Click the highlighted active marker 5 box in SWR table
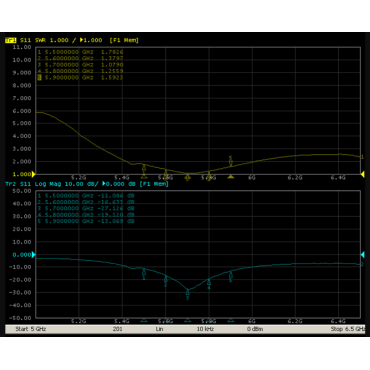This screenshot has width=370, height=370. (39, 78)
